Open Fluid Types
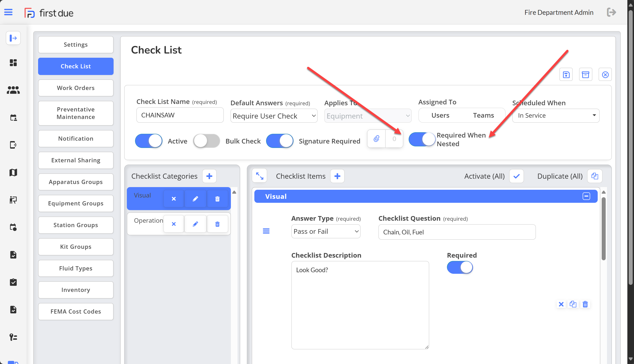 pyautogui.click(x=75, y=268)
